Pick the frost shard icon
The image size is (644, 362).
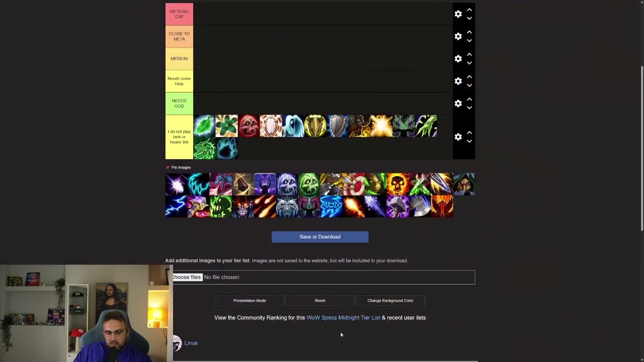(375, 206)
